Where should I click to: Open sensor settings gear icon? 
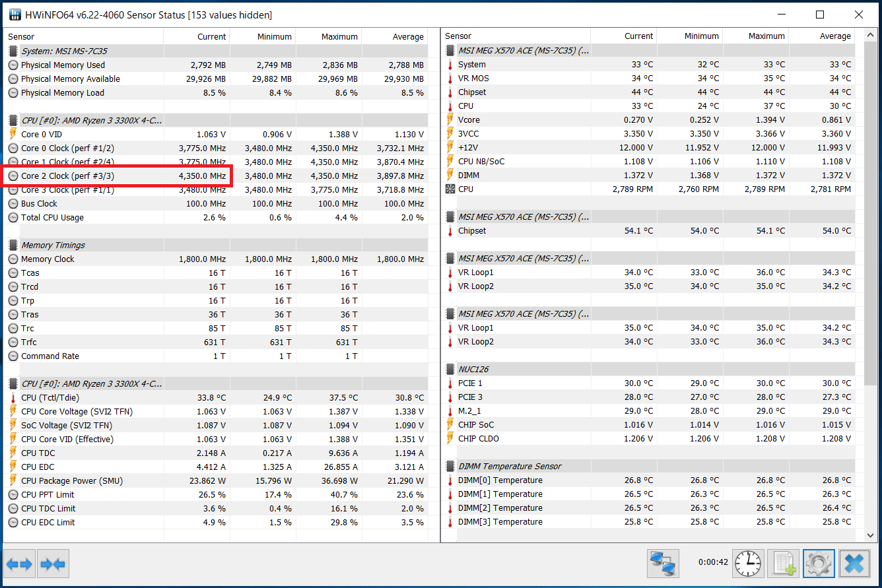(x=819, y=564)
